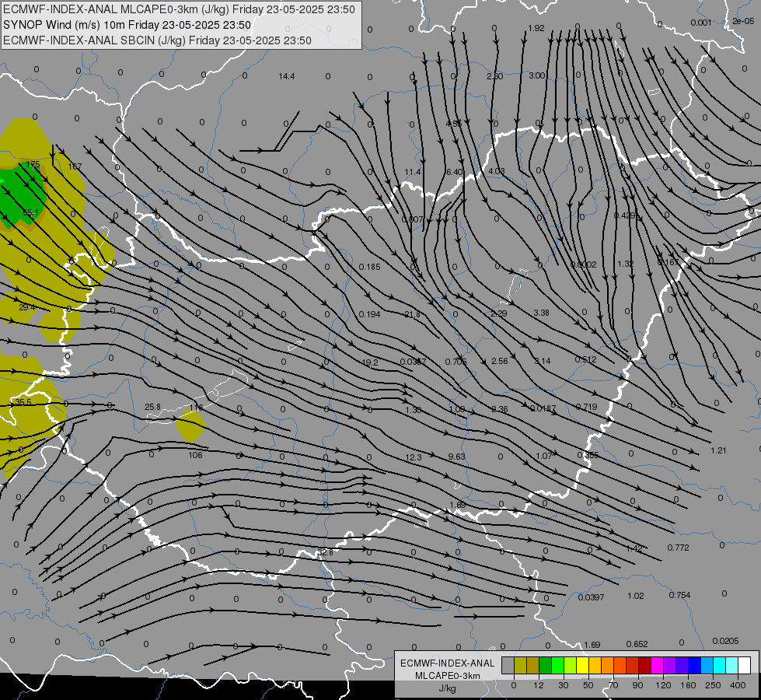Click the map value '0.0397'
761x700 pixels.
pyautogui.click(x=591, y=597)
